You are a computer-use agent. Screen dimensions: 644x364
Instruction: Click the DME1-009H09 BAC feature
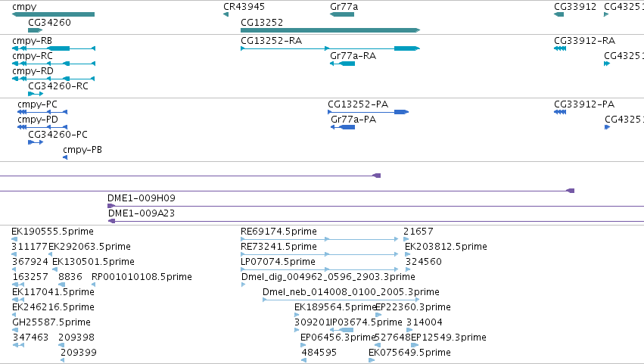375,206
